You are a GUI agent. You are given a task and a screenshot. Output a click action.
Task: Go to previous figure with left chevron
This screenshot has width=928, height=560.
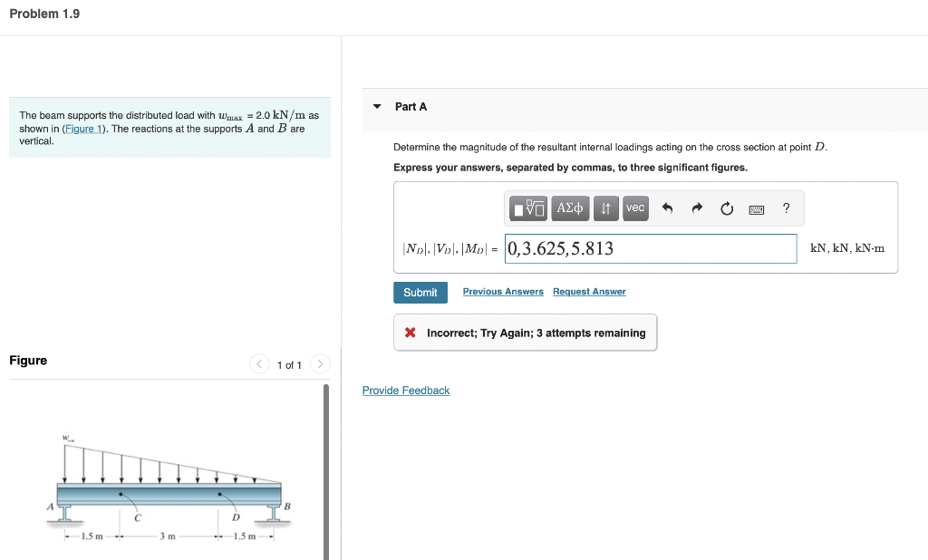tap(260, 363)
